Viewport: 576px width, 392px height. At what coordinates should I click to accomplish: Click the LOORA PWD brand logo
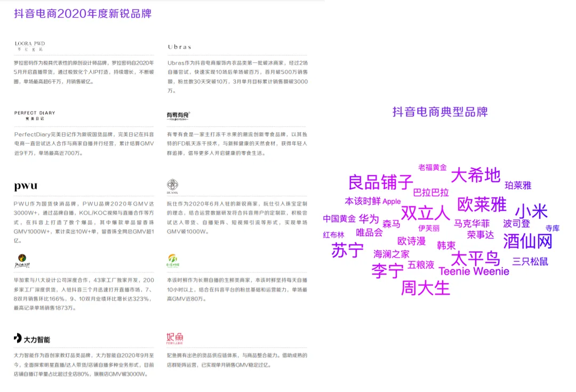(x=30, y=46)
